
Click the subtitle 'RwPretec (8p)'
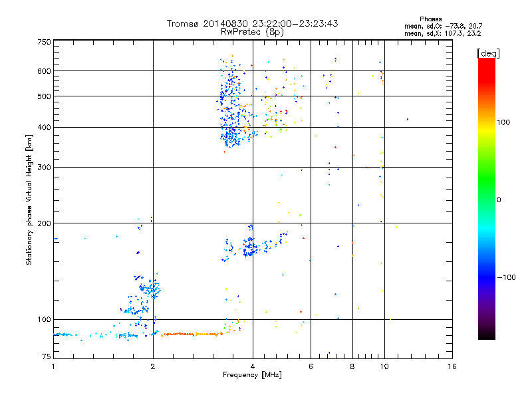(x=252, y=32)
